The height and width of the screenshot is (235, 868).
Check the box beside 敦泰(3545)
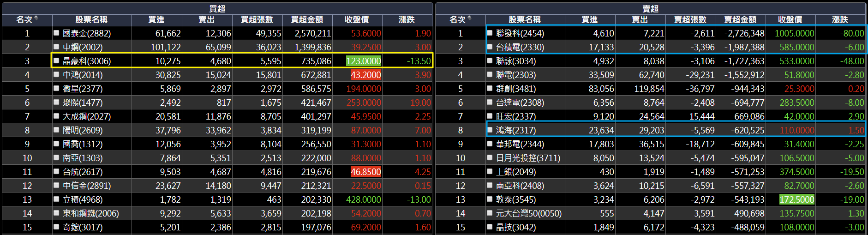(490, 199)
